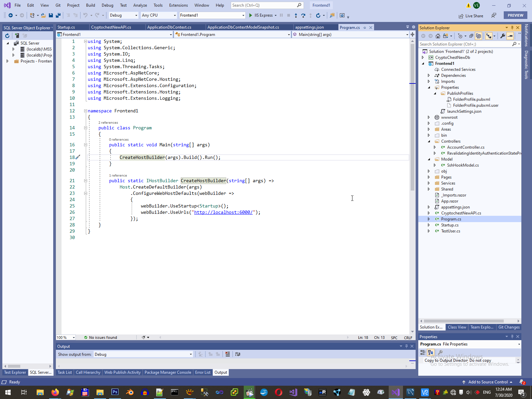Click the Find in Files toolbar icon
The width and height of the screenshot is (532, 399).
click(332, 15)
